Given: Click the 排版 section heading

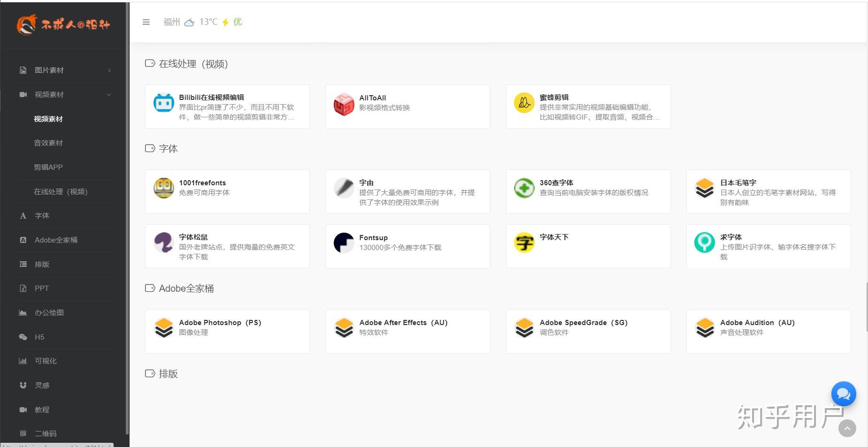Looking at the screenshot, I should click(x=168, y=374).
